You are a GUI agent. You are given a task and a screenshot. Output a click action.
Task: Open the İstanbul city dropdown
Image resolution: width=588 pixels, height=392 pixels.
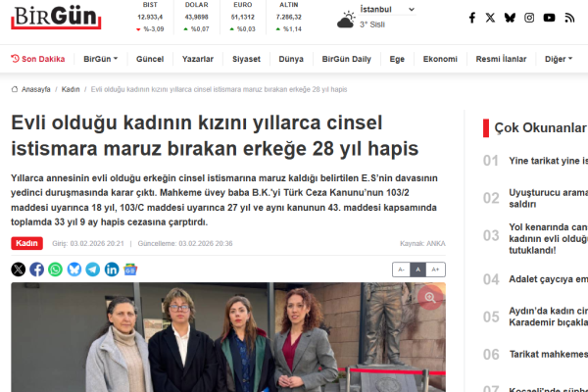click(x=387, y=10)
